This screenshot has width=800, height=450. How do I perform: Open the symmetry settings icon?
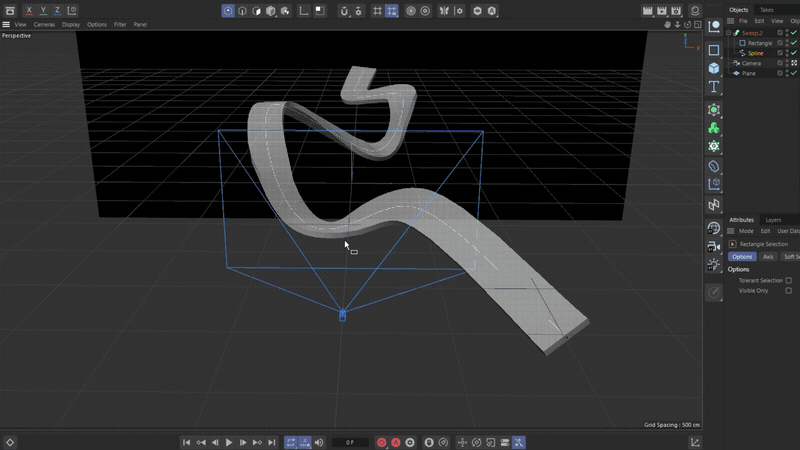pyautogui.click(x=459, y=11)
